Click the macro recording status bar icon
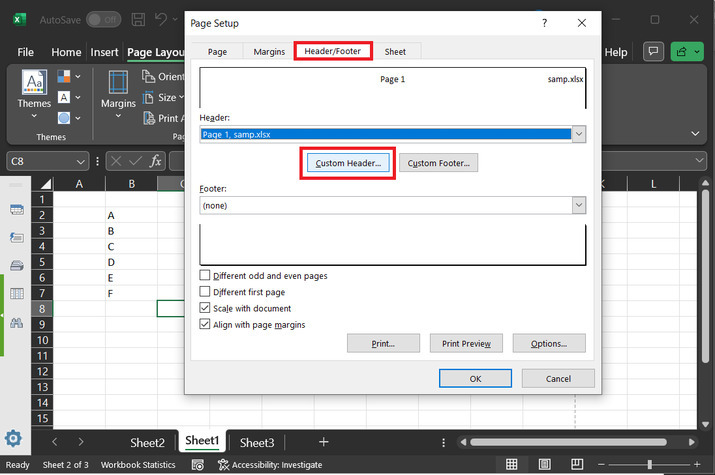Viewport: 715px width, 475px height. pos(197,465)
